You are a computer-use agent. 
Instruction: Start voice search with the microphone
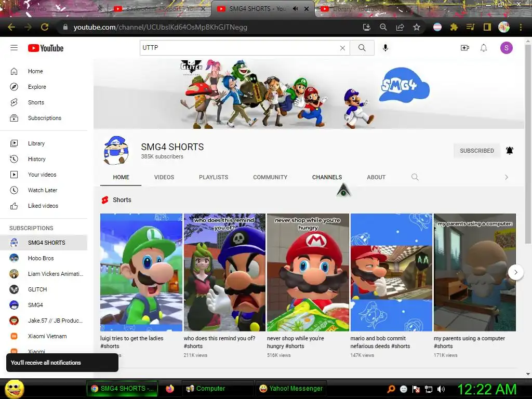[385, 48]
